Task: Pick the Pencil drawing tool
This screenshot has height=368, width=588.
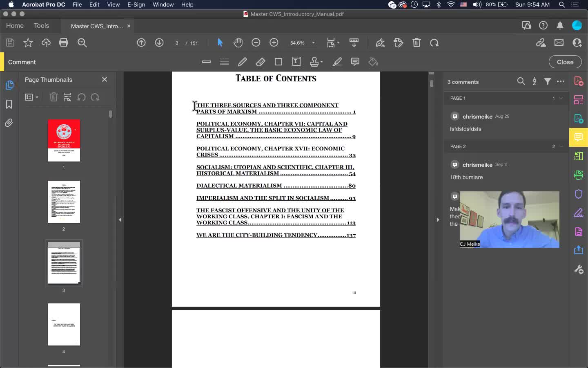Action: coord(242,62)
